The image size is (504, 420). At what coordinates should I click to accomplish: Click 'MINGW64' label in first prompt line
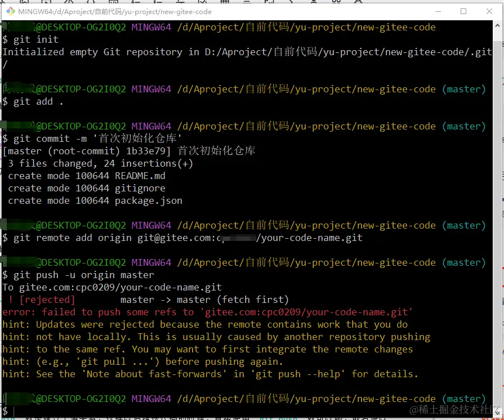pyautogui.click(x=151, y=28)
